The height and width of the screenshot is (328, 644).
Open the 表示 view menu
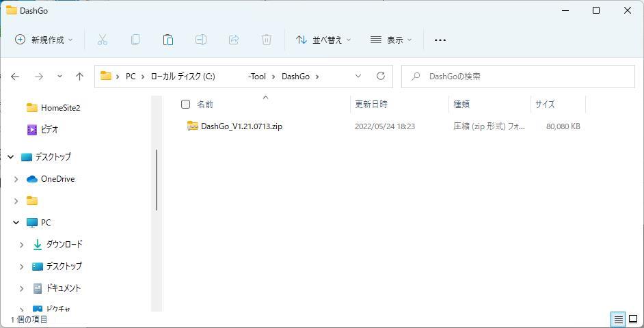coord(391,40)
